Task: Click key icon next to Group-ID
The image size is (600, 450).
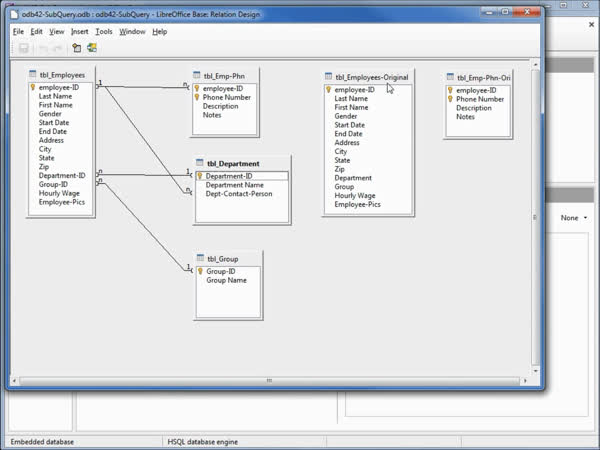Action: pyautogui.click(x=200, y=271)
